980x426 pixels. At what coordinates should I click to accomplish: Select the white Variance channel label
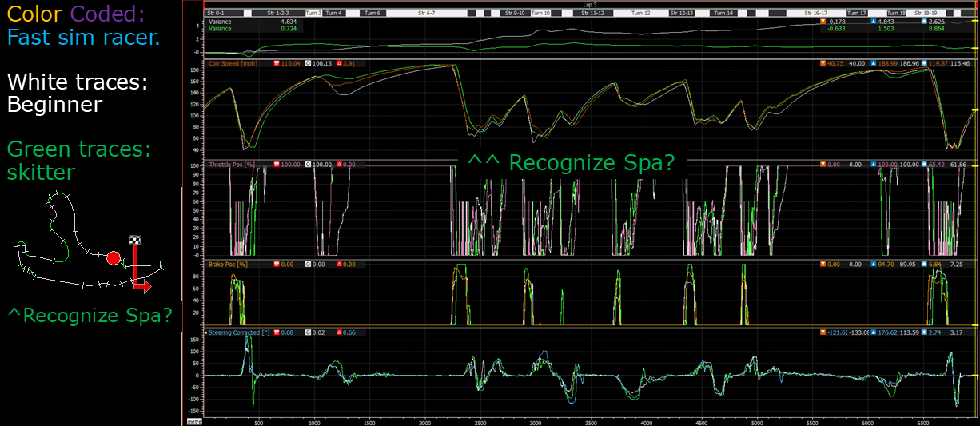(220, 22)
